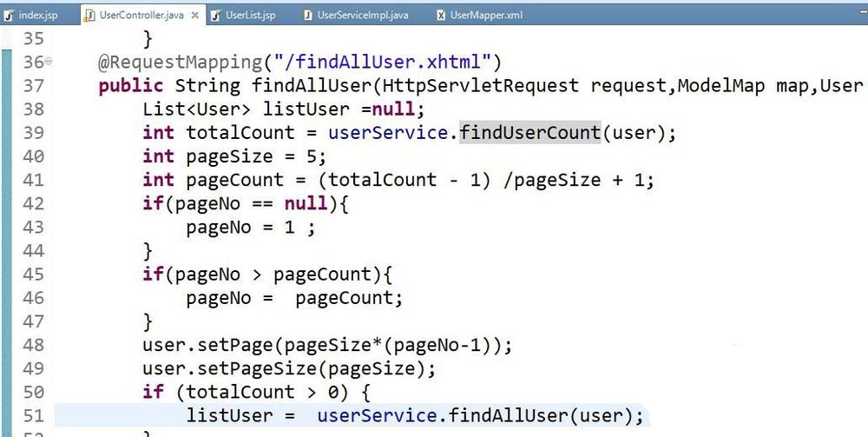Click line number 39 in the gutter

point(32,133)
